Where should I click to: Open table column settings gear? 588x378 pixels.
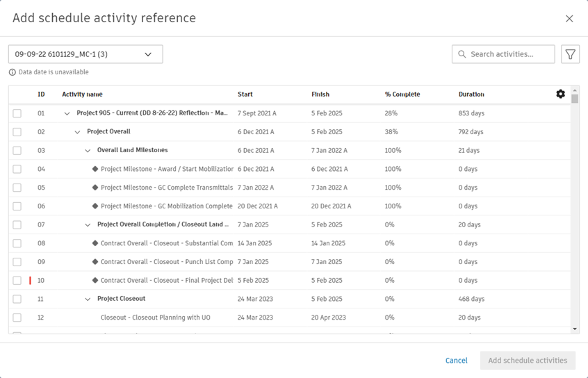click(x=560, y=94)
